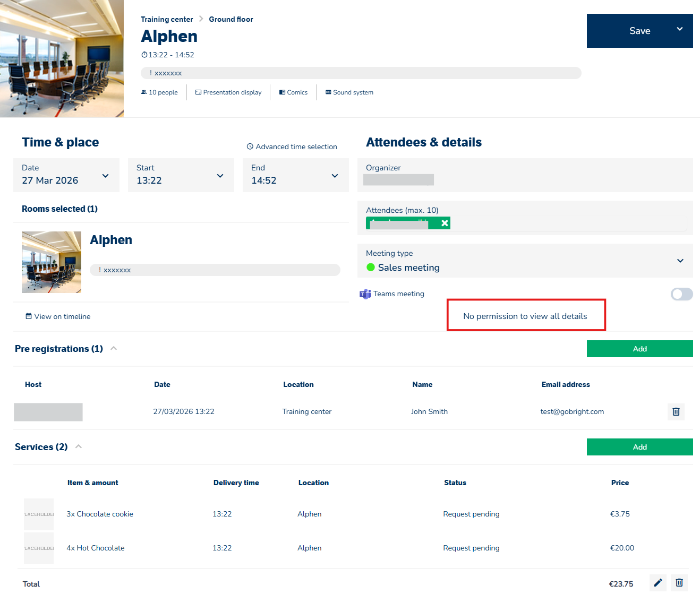The width and height of the screenshot is (700, 603).
Task: Click the pencil icon to edit services
Action: (x=658, y=583)
